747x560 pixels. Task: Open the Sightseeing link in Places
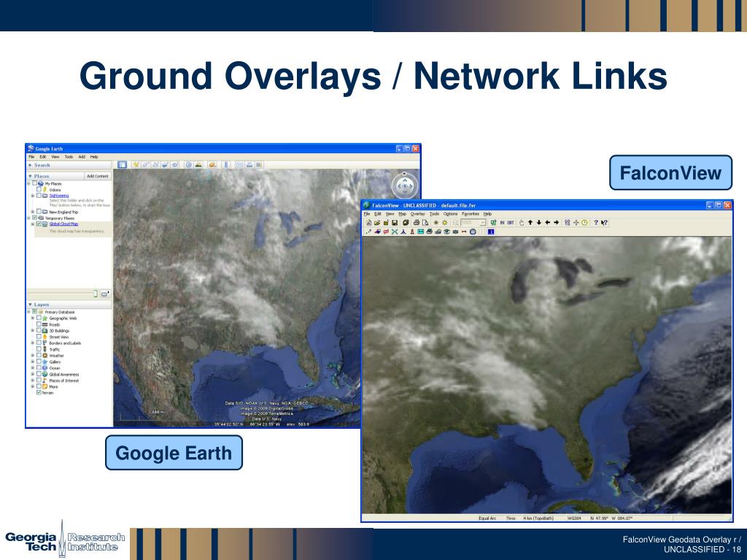coord(59,195)
